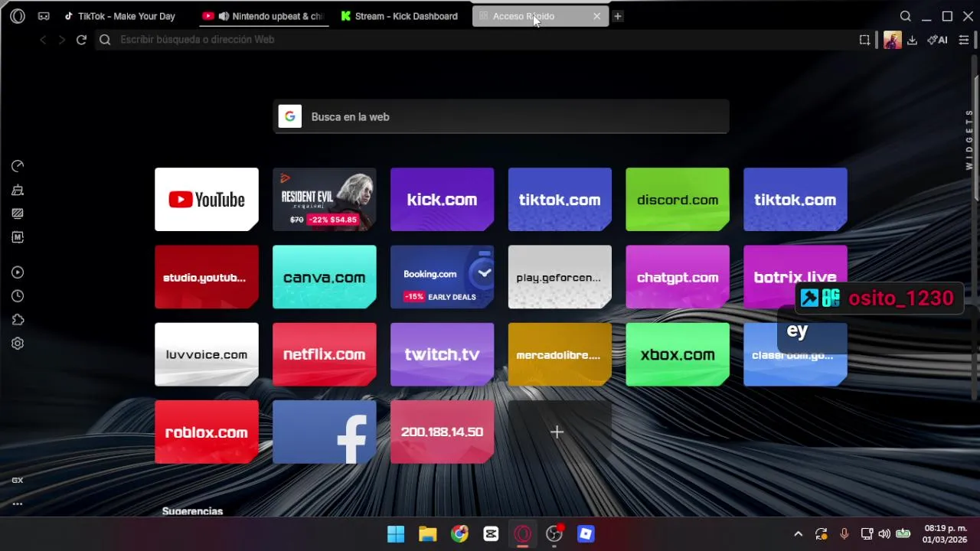Open the play.geforcen... speed dial
The height and width of the screenshot is (551, 980).
(560, 277)
